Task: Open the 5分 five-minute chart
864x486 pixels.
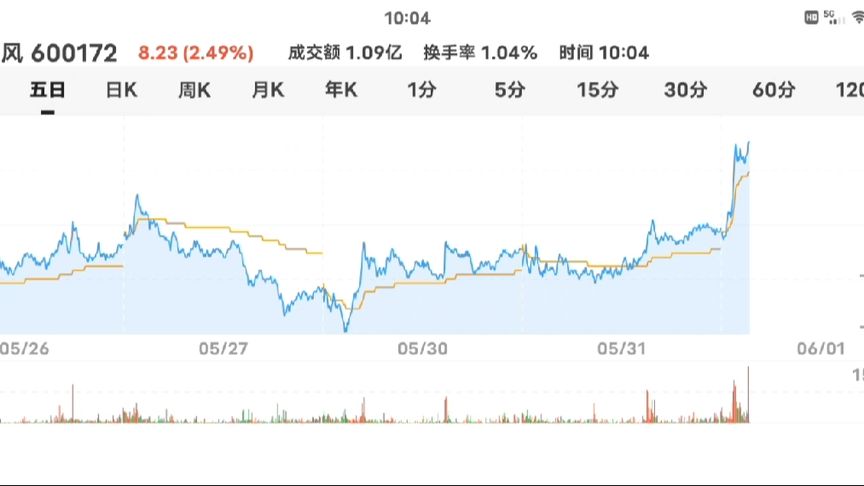Action: pos(510,90)
